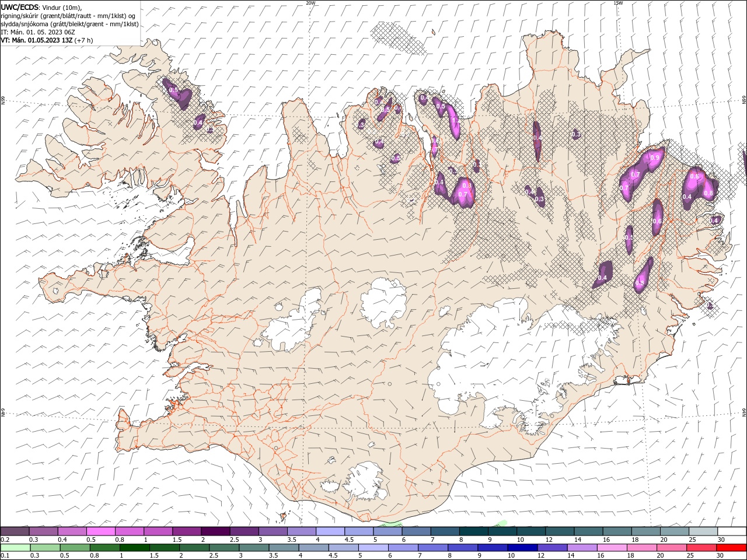Click the '15W' longitude label at top

[x=618, y=3]
